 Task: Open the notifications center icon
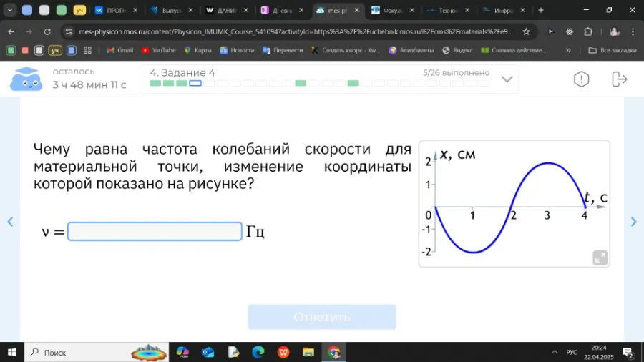pos(628,352)
